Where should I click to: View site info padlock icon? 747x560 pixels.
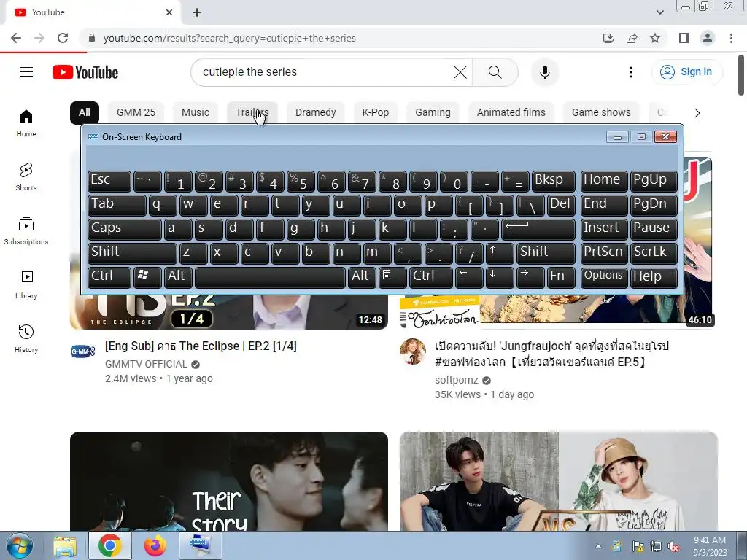click(x=92, y=38)
